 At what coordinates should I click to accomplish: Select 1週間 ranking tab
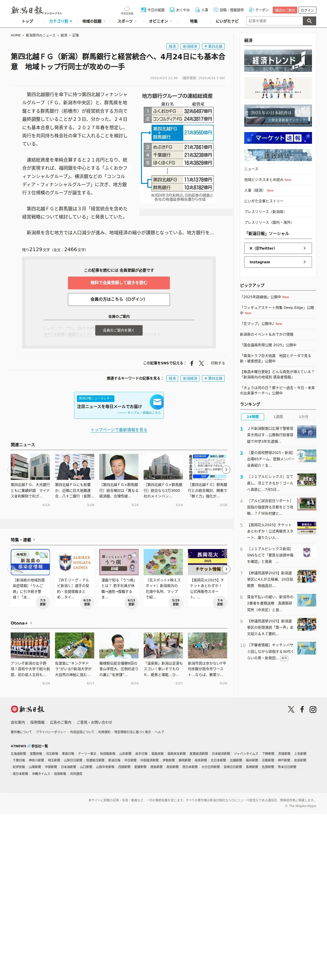pyautogui.click(x=278, y=416)
